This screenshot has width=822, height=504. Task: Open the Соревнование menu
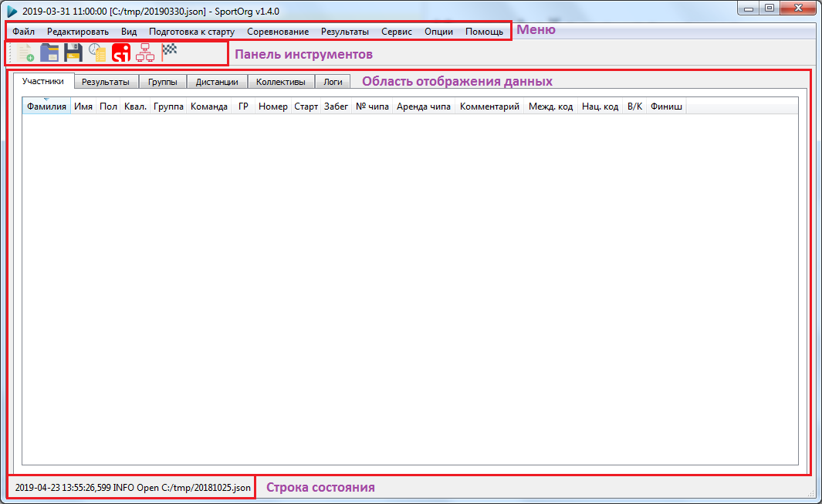[278, 32]
